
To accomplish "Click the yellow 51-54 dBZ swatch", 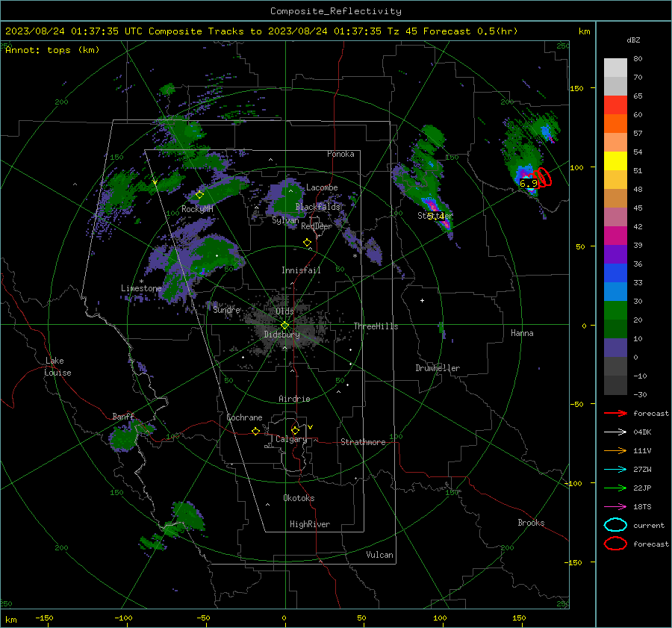I will [x=615, y=161].
